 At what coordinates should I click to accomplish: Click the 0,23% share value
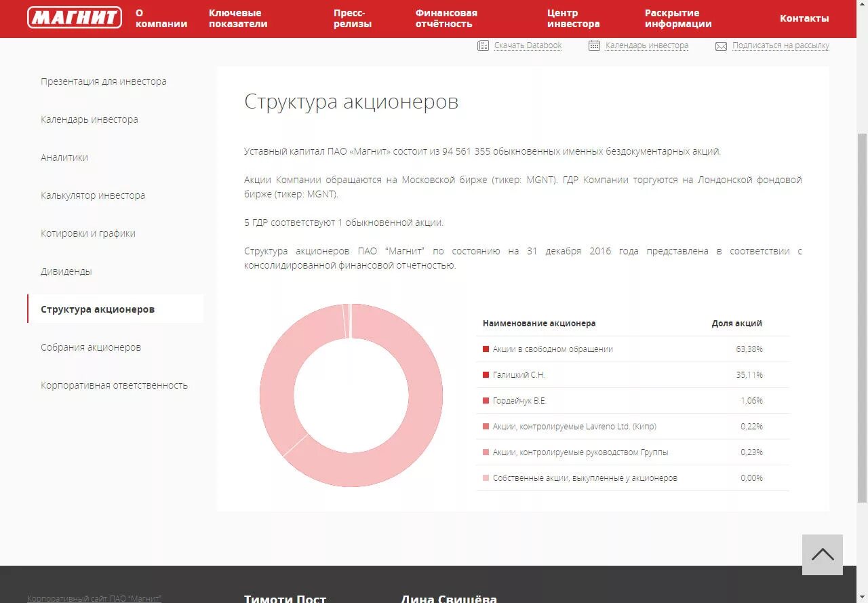[751, 452]
